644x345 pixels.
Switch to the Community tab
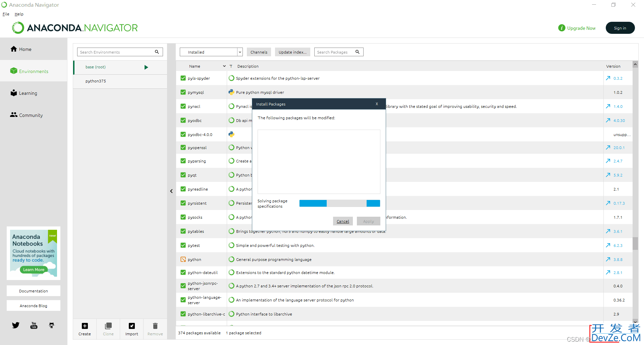[34, 115]
